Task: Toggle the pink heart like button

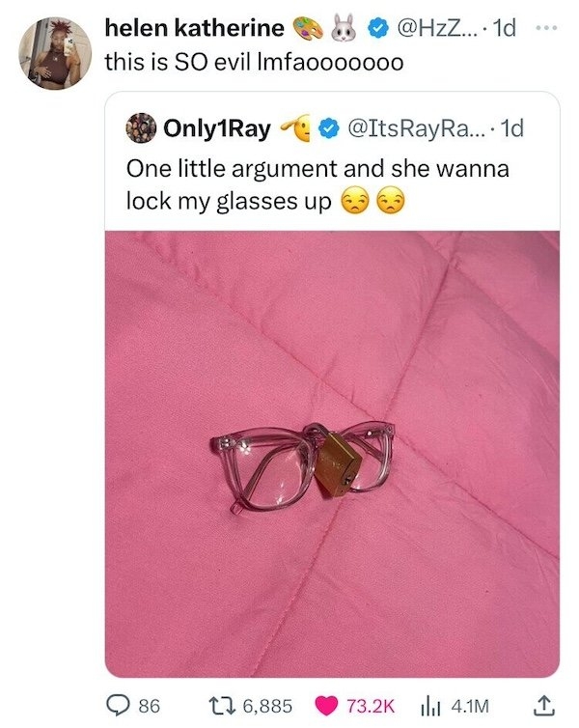Action: 326,706
